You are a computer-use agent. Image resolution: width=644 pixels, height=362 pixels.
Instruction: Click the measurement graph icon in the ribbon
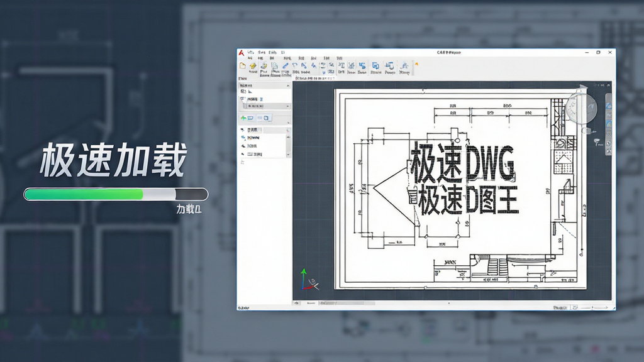[x=404, y=65]
